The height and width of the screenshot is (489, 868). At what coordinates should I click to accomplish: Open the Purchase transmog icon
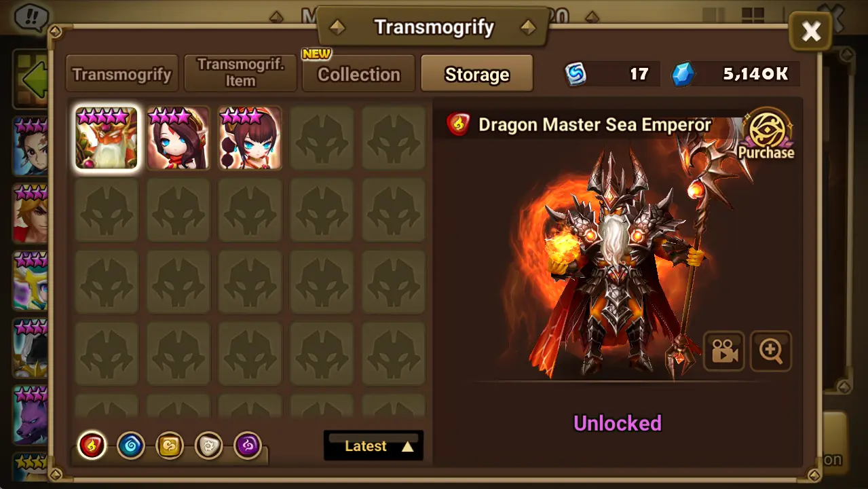pyautogui.click(x=767, y=135)
